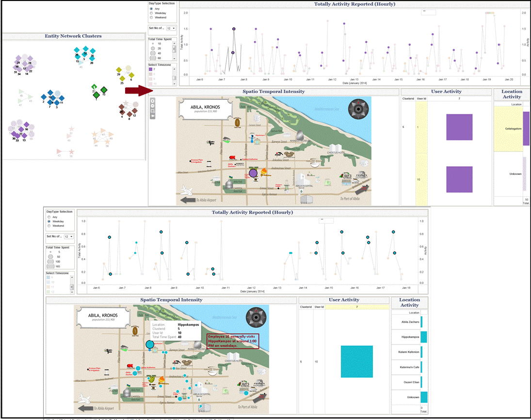Open lower Set No of dropdown
This screenshot has width=531, height=420.
pyautogui.click(x=69, y=237)
